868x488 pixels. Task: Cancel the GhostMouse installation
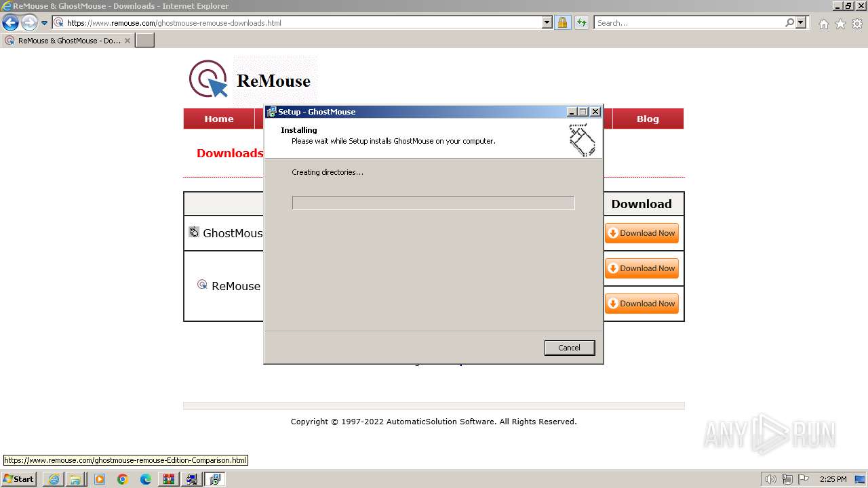coord(569,348)
